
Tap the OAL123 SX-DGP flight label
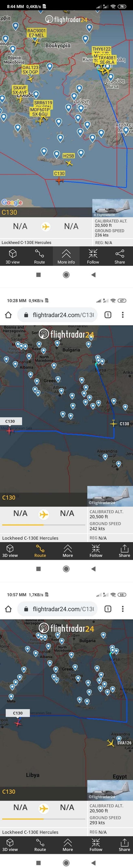(x=30, y=70)
